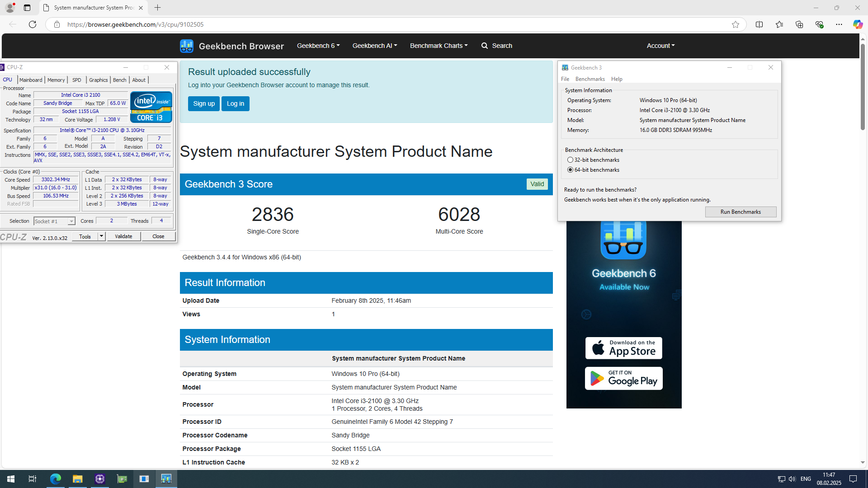868x488 pixels.
Task: Add this page to favorites star
Action: pyautogui.click(x=736, y=24)
